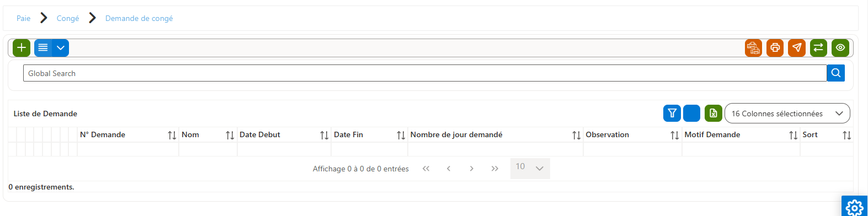The height and width of the screenshot is (216, 868).
Task: Sort by Observation column arrows
Action: point(675,135)
